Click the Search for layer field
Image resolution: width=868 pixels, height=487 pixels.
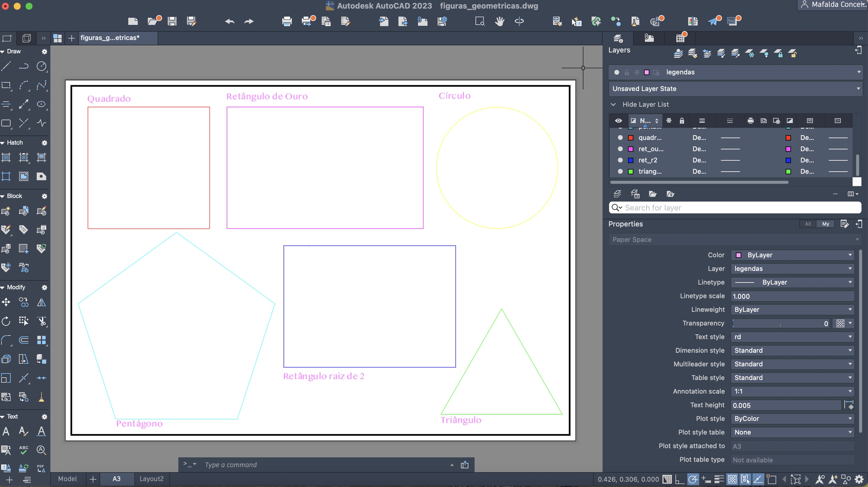(738, 208)
